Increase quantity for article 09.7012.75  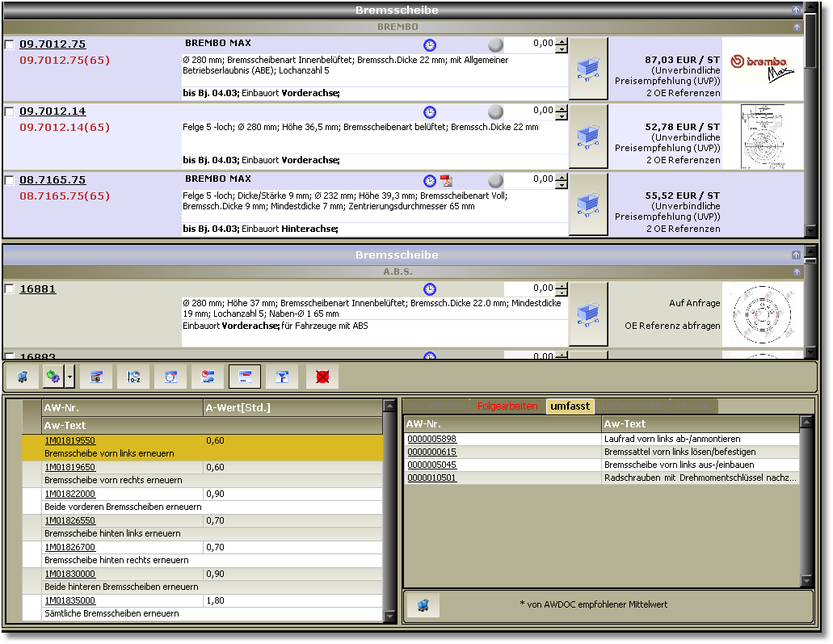click(x=562, y=40)
